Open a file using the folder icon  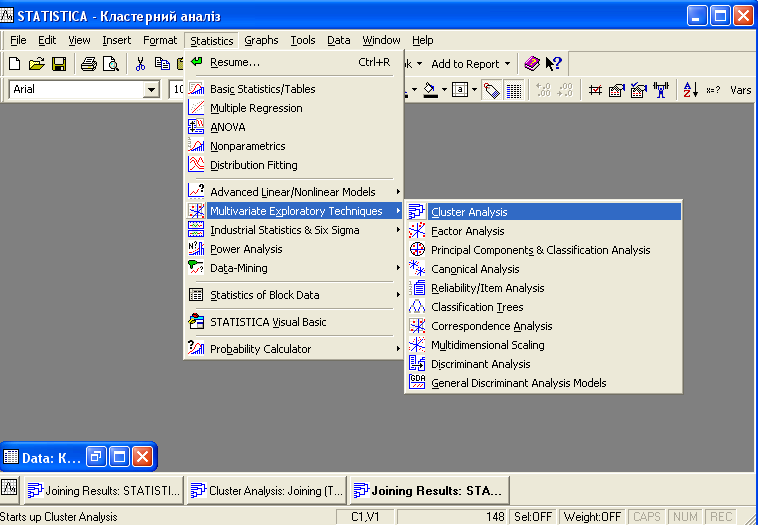point(36,64)
